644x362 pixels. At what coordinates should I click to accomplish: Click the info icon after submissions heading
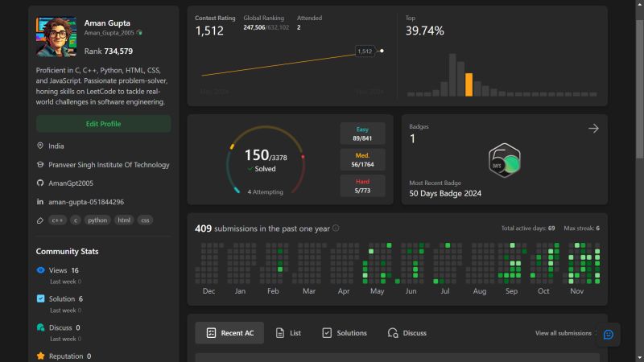(336, 228)
